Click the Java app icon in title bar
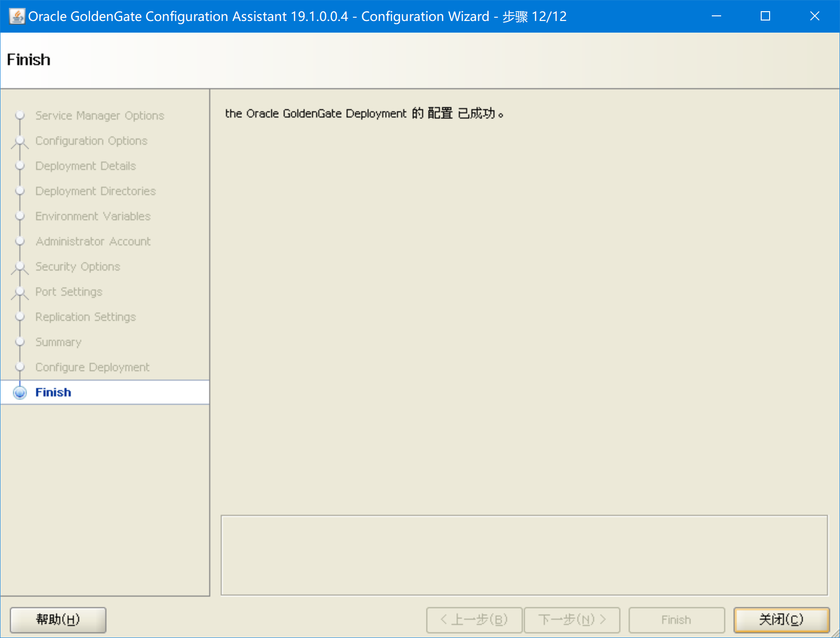 17,16
